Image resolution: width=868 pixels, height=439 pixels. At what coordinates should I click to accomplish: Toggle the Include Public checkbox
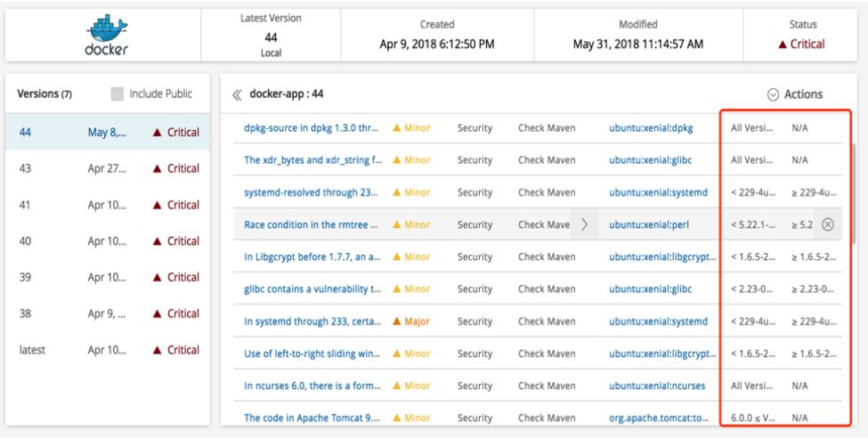point(118,94)
